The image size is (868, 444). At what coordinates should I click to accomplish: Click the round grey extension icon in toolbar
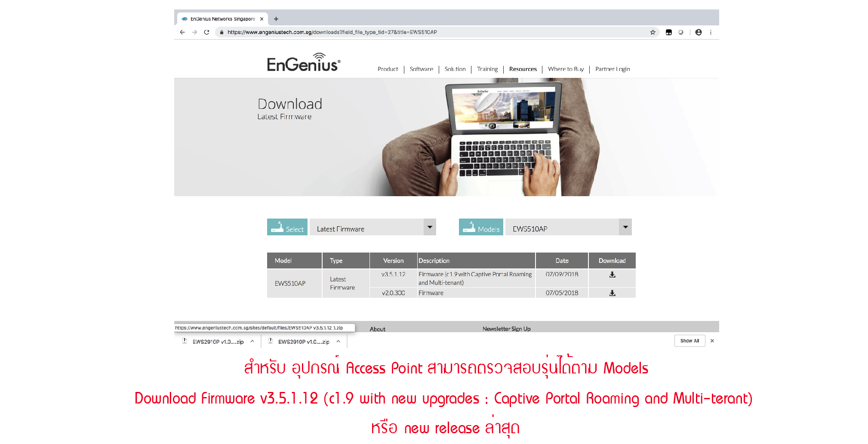pyautogui.click(x=681, y=32)
